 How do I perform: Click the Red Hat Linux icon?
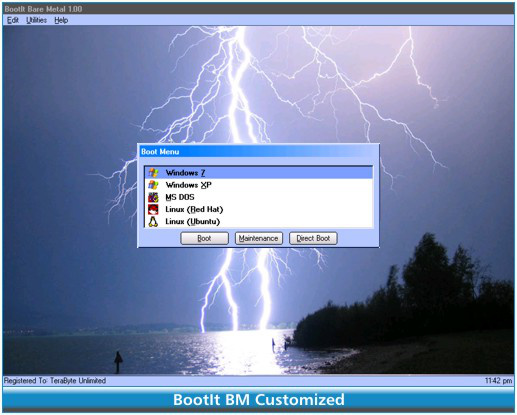pos(153,209)
